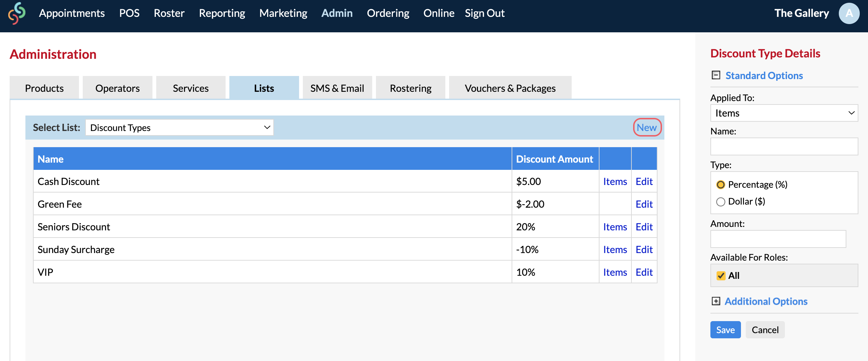Expand Additional Options plus icon
Screen dimensions: 868x361
point(716,301)
